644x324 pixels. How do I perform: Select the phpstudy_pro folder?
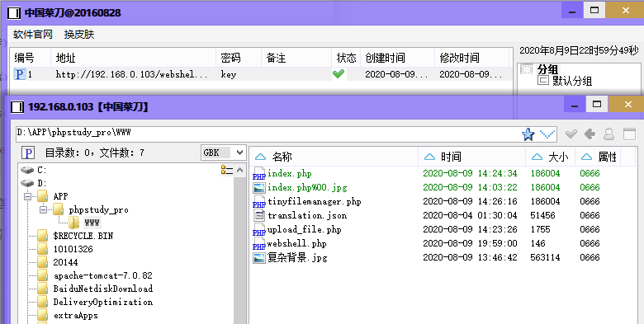(98, 209)
